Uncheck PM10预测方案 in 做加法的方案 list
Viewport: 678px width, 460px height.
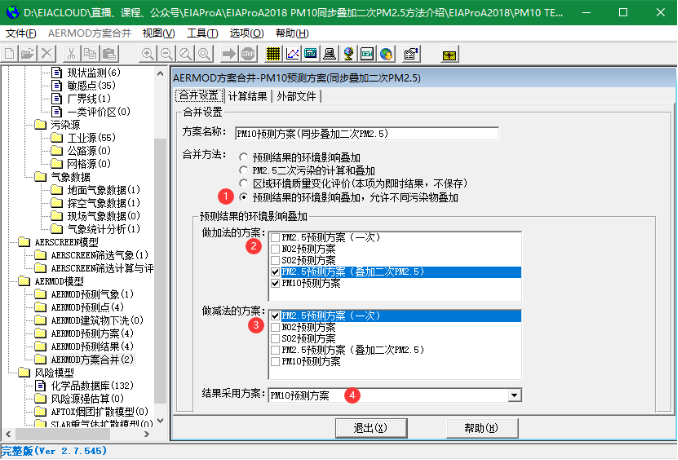pos(275,284)
